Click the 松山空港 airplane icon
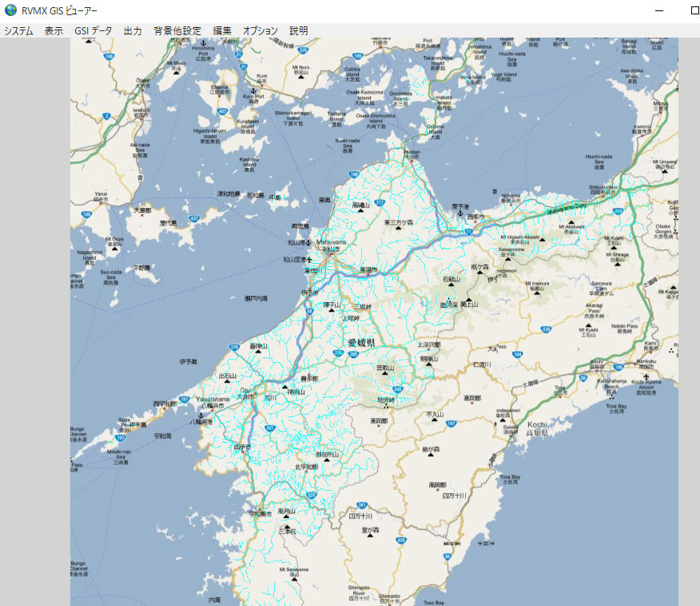700x606 pixels. 308,260
